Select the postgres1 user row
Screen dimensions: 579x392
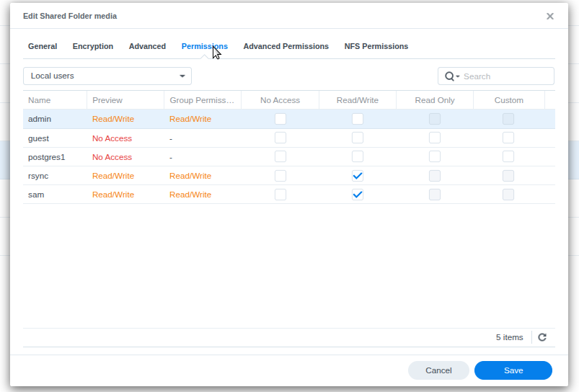pos(47,157)
